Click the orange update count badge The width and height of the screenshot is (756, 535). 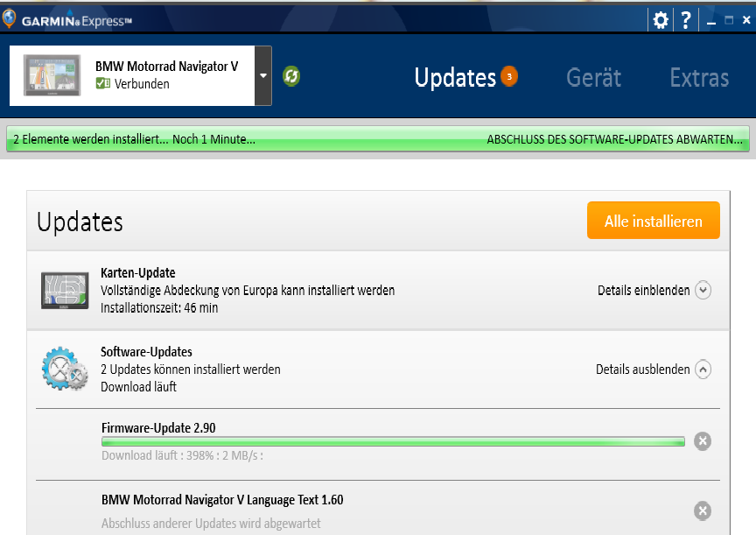[x=509, y=77]
